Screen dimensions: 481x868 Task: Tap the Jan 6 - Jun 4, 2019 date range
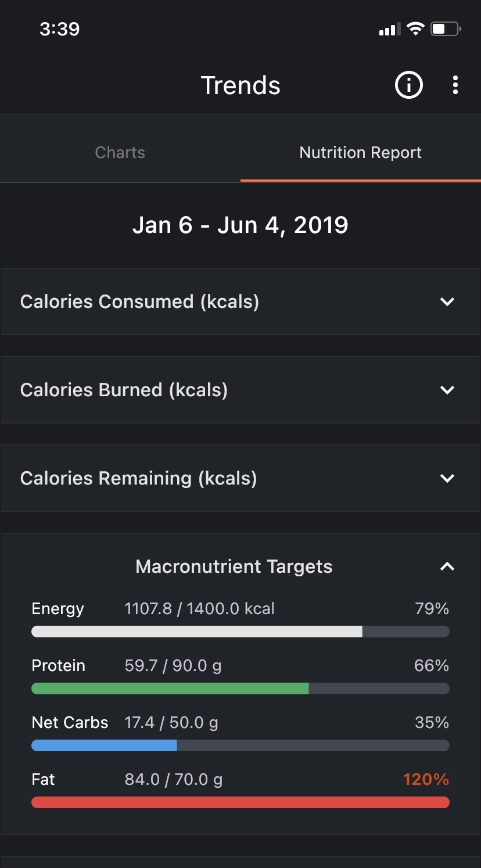[240, 225]
